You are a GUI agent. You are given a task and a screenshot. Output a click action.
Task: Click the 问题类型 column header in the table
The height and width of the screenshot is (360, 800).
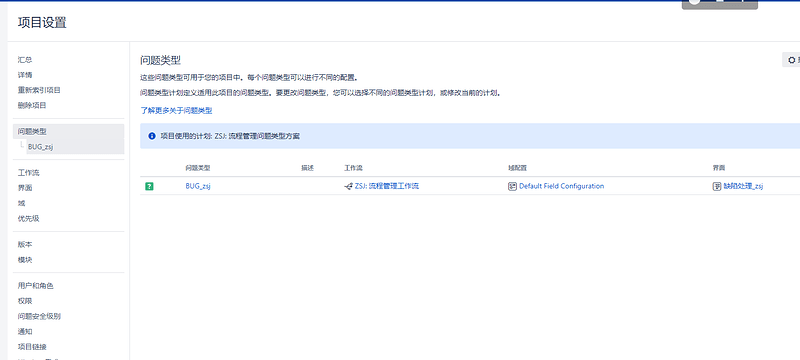pyautogui.click(x=198, y=168)
